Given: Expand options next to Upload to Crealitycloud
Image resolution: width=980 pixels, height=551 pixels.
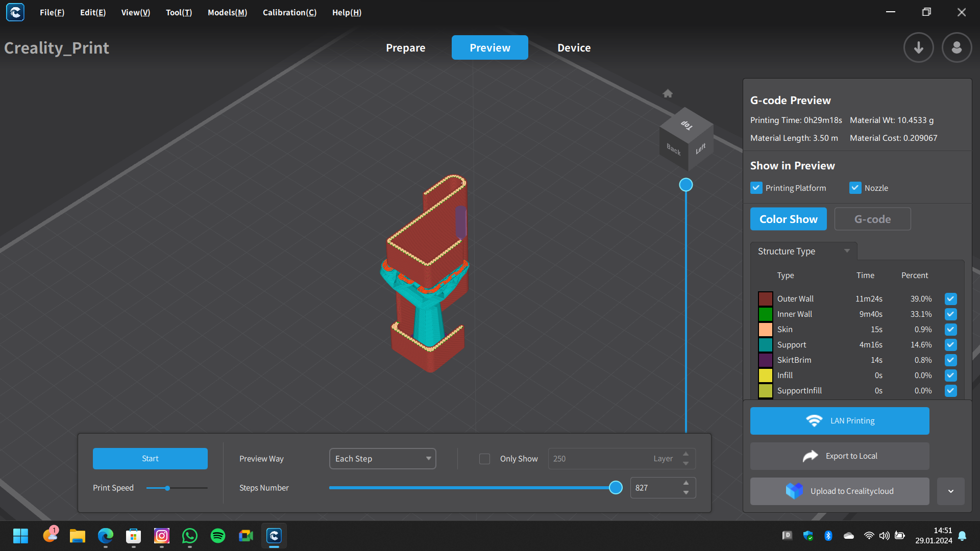Looking at the screenshot, I should tap(950, 491).
